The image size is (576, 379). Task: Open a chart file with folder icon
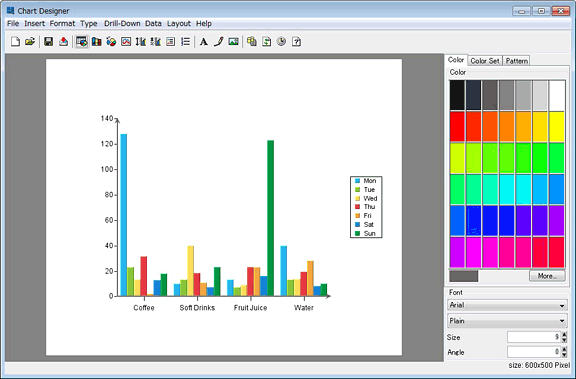30,41
